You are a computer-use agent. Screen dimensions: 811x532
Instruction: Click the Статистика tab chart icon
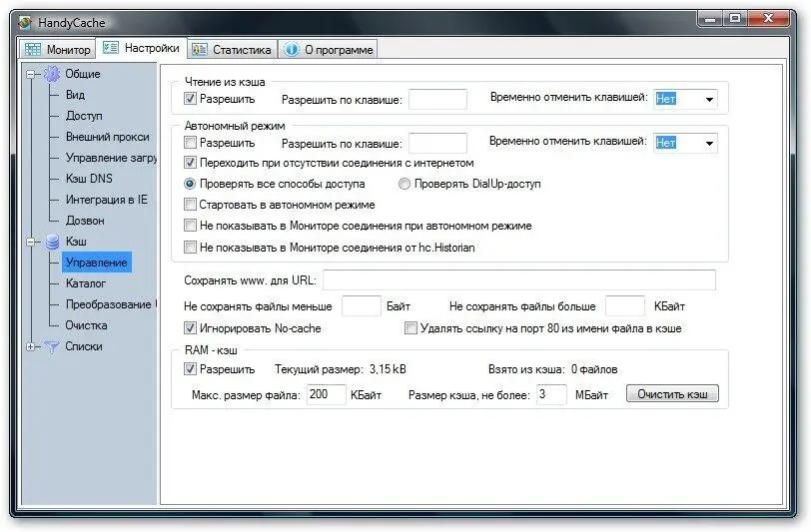point(200,49)
